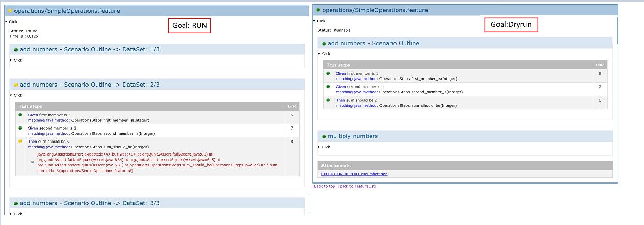644x225 pixels.
Task: Click the yellow icon beside DataSet: 2/3 heading
Action: coord(16,85)
